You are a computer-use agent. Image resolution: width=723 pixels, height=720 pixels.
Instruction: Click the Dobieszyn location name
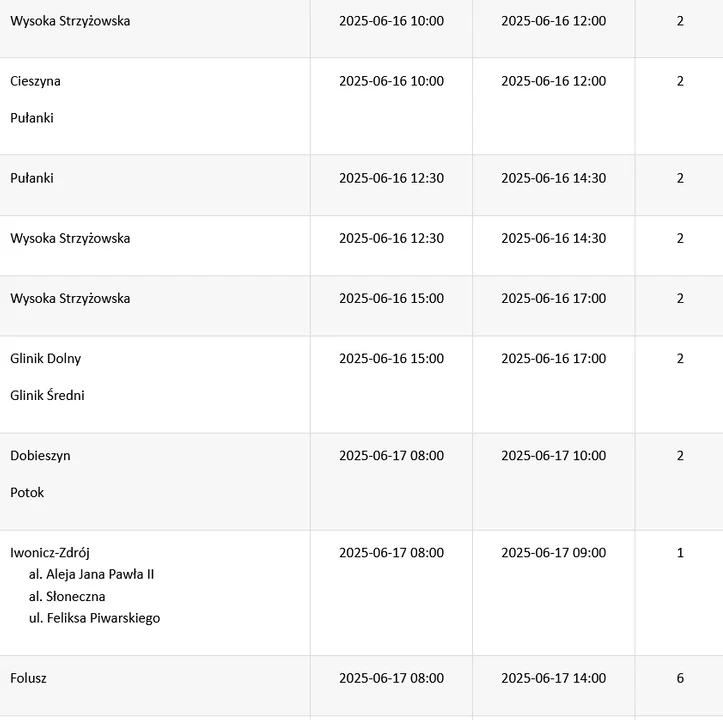40,456
